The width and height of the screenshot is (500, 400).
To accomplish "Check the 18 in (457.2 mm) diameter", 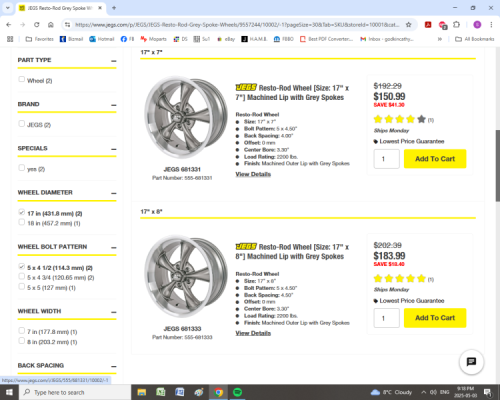I will tap(22, 222).
